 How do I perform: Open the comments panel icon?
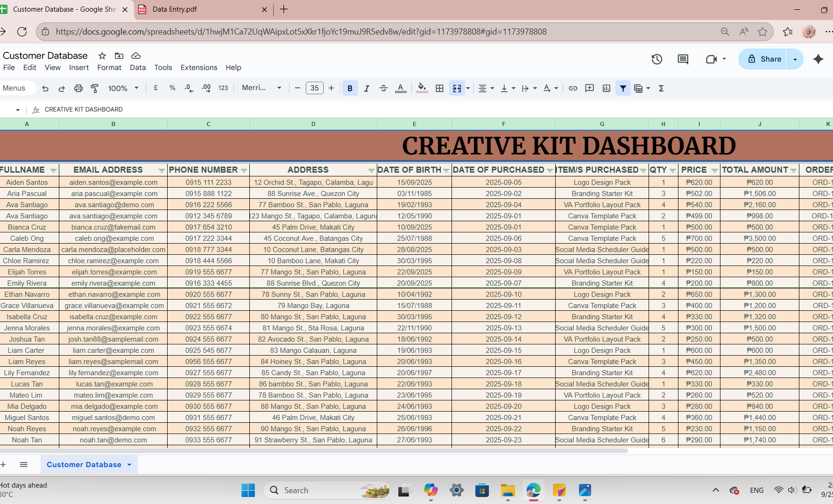click(x=683, y=59)
